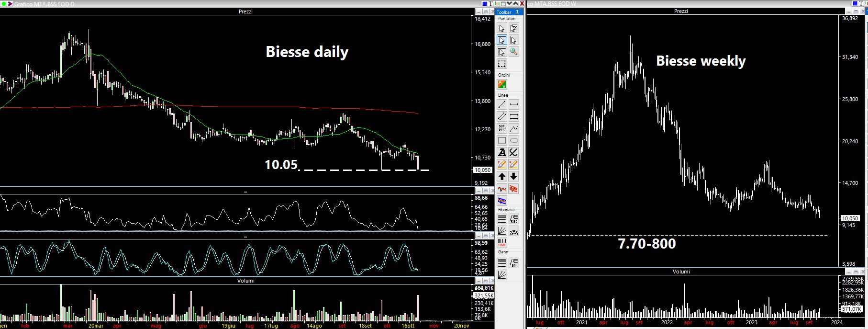The image size is (868, 329).
Task: Select the Fibonacci arcs tool
Action: click(x=513, y=231)
